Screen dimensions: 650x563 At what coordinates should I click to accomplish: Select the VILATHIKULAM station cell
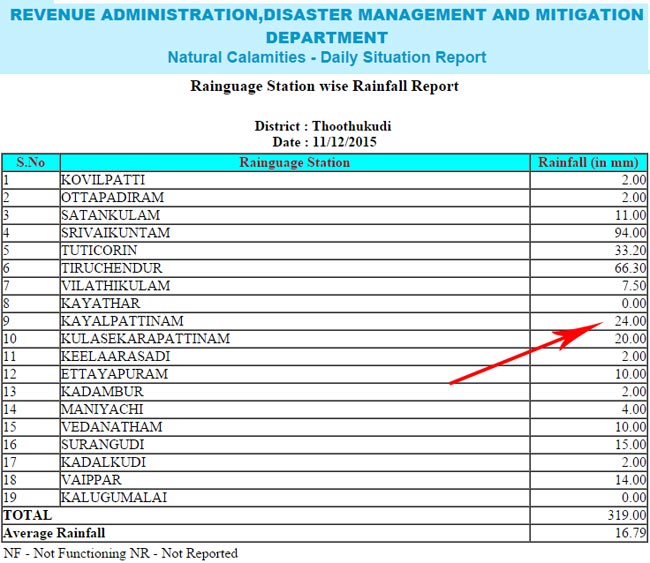295,286
